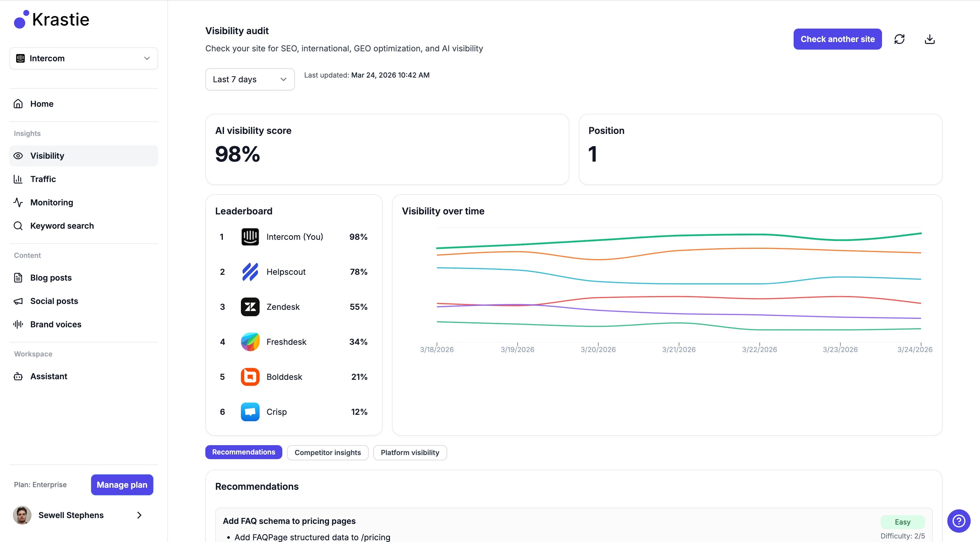980x542 pixels.
Task: Open Blog posts
Action: click(x=83, y=277)
